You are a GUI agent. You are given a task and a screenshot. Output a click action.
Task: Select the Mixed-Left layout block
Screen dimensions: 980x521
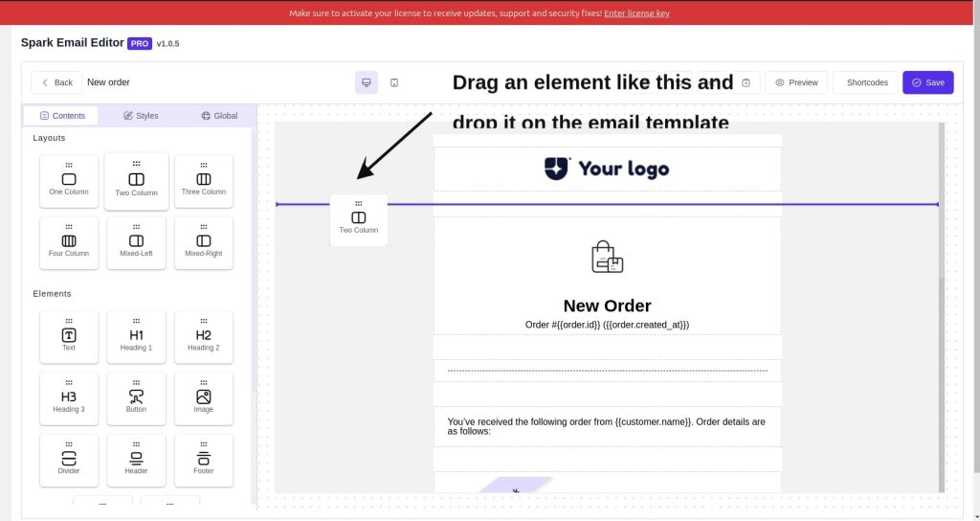136,243
